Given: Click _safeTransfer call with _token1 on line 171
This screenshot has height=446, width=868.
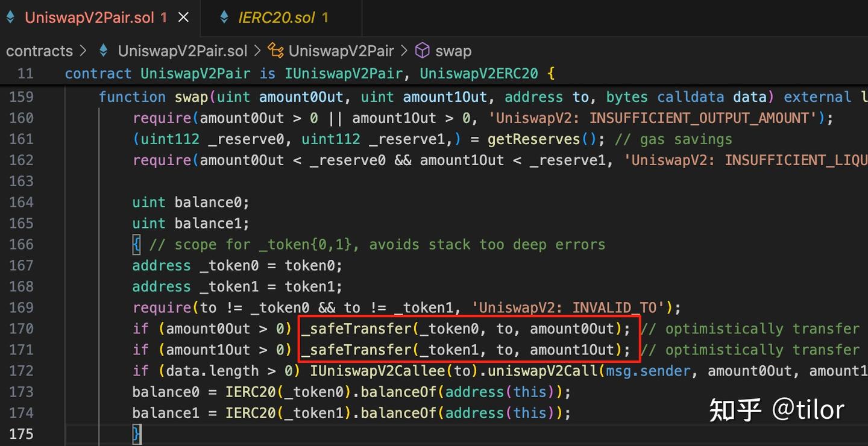Looking at the screenshot, I should click(x=466, y=350).
